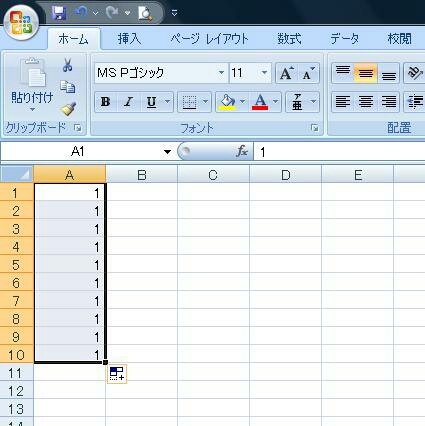Open the font color palette arrow
The image size is (425, 426).
[275, 102]
